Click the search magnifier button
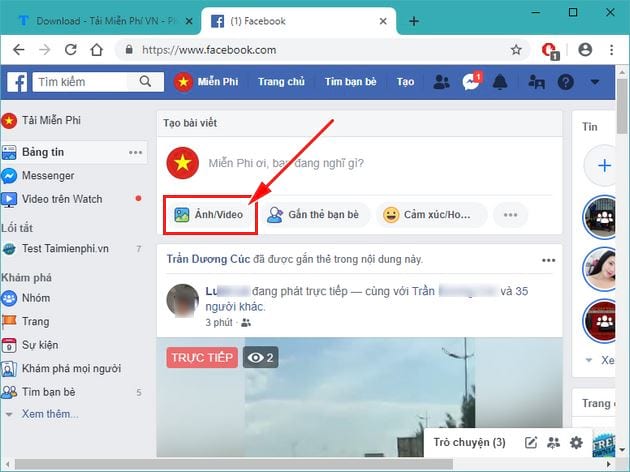 [145, 82]
